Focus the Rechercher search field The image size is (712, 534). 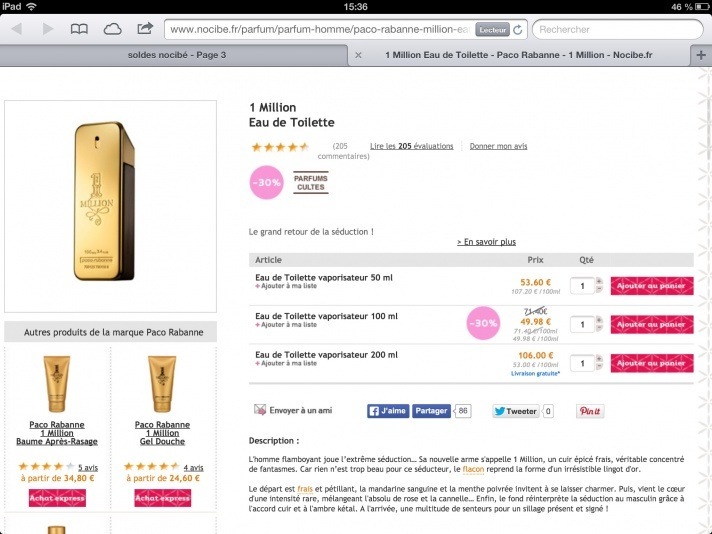[618, 30]
